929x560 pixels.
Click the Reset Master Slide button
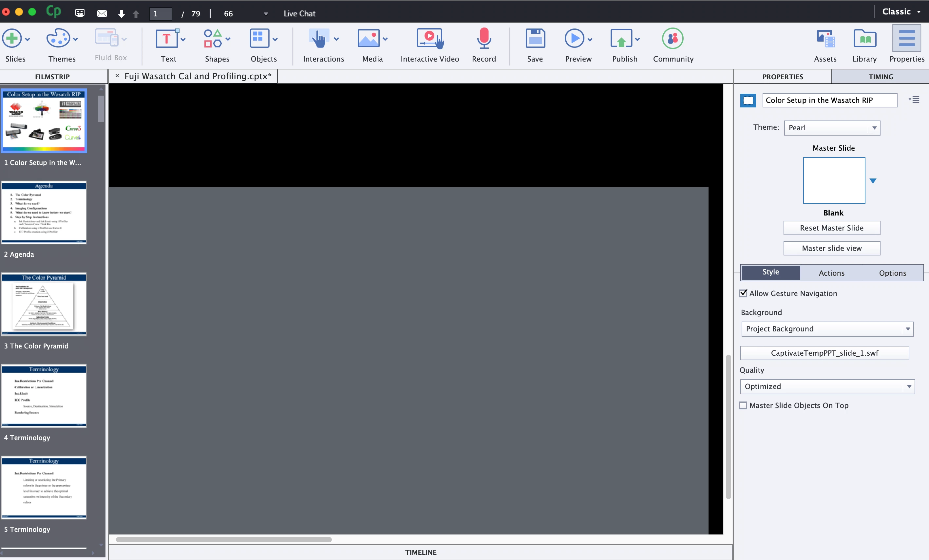point(831,228)
